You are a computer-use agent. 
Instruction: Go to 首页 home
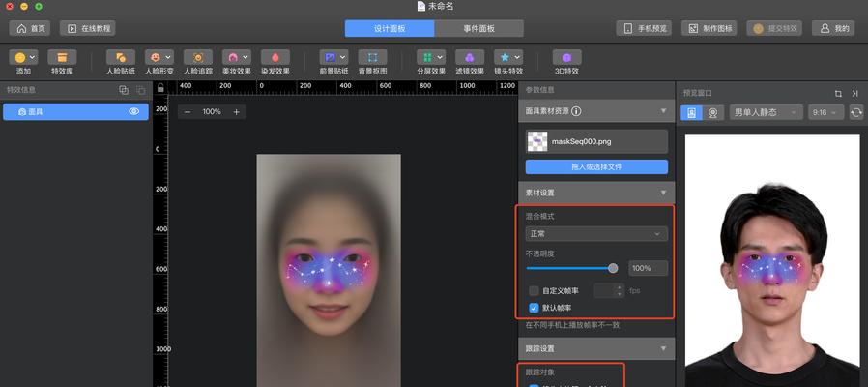pos(30,28)
